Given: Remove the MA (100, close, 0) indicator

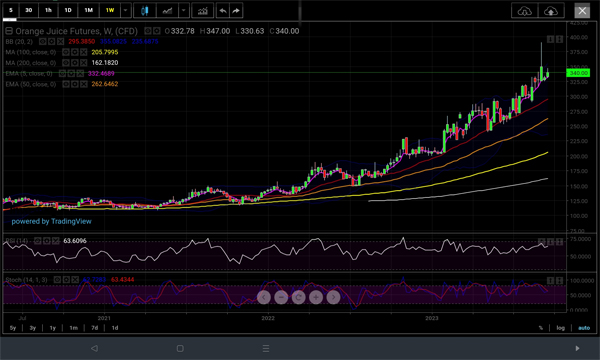Looking at the screenshot, I should pos(83,52).
